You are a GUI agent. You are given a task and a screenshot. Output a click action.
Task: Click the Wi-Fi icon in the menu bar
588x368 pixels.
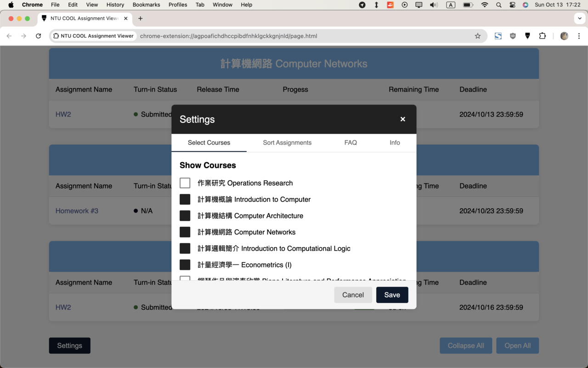(x=485, y=5)
